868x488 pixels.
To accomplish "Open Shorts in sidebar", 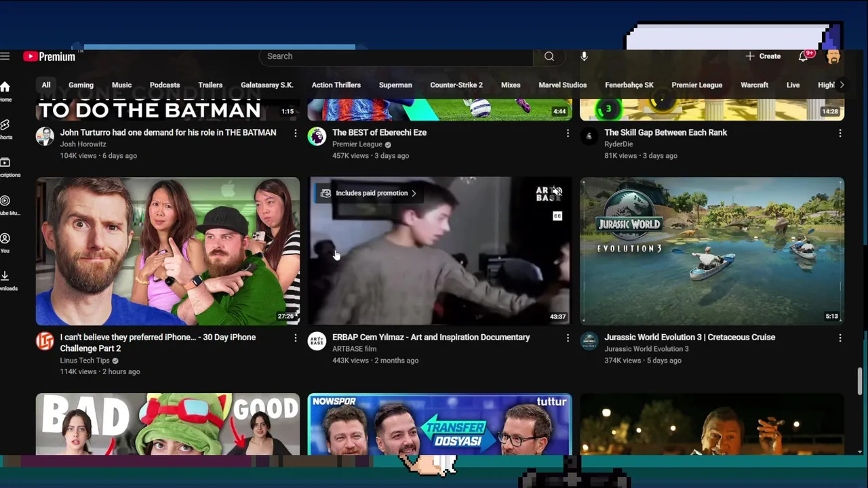I will [x=5, y=129].
